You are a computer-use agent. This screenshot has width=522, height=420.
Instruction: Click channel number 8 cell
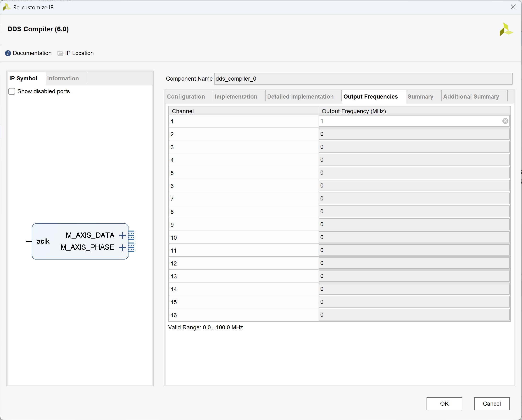pos(244,212)
